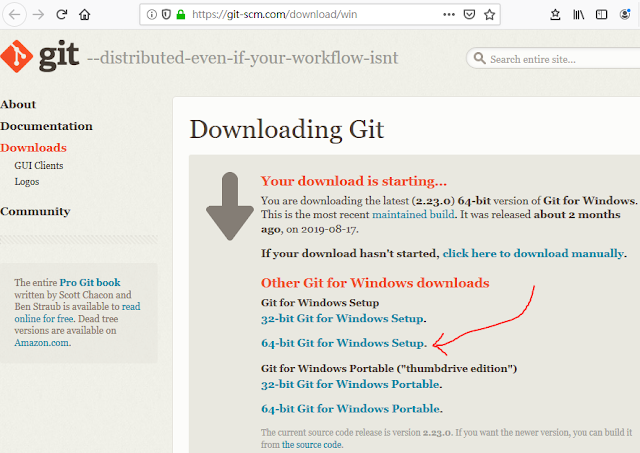Click here to download manually link
The image size is (640, 453).
[533, 253]
